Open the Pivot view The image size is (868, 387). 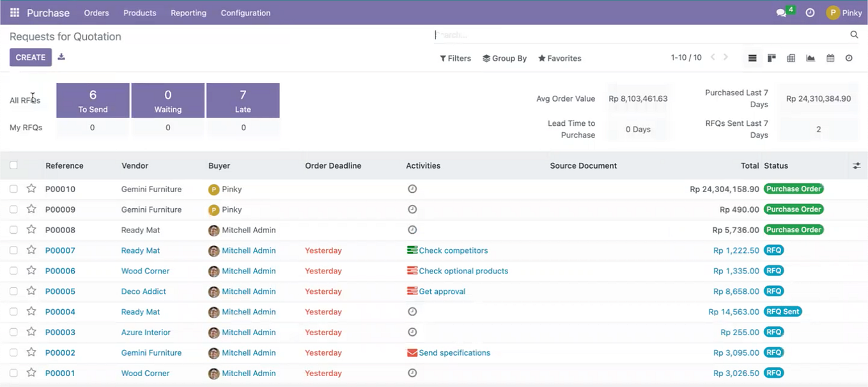click(791, 58)
